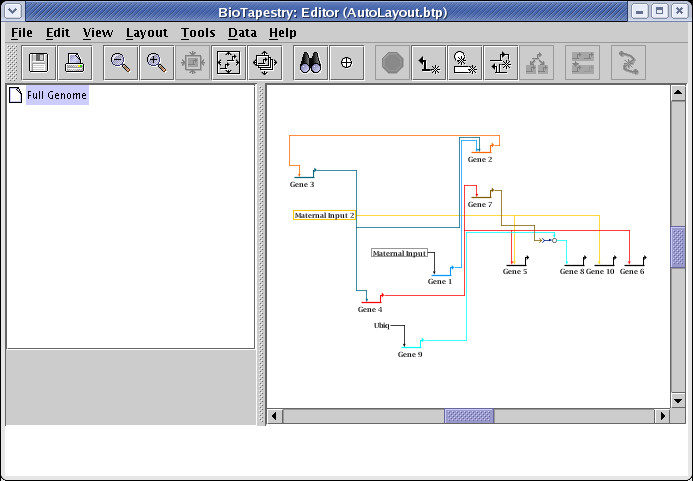Open the Data menu

coord(242,32)
